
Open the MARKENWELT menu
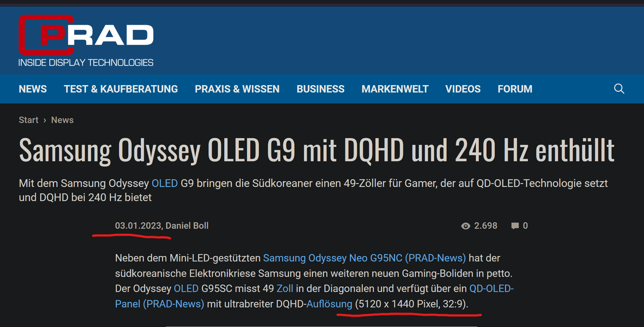395,89
